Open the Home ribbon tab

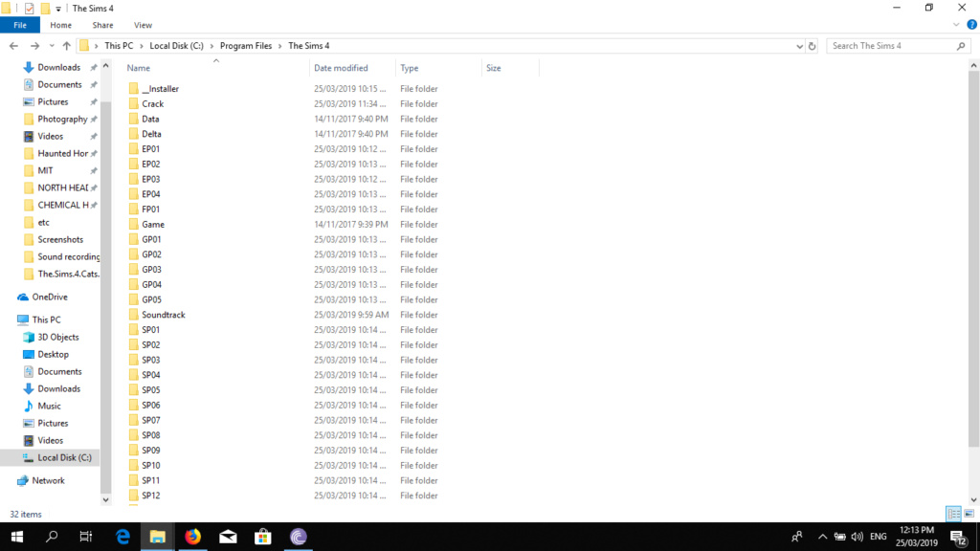point(60,25)
